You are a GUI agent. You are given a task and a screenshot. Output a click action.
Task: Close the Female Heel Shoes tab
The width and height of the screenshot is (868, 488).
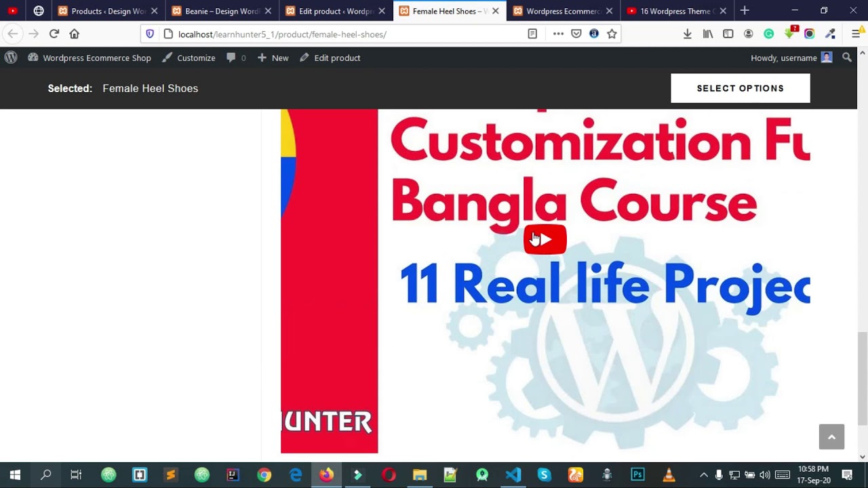pyautogui.click(x=496, y=11)
